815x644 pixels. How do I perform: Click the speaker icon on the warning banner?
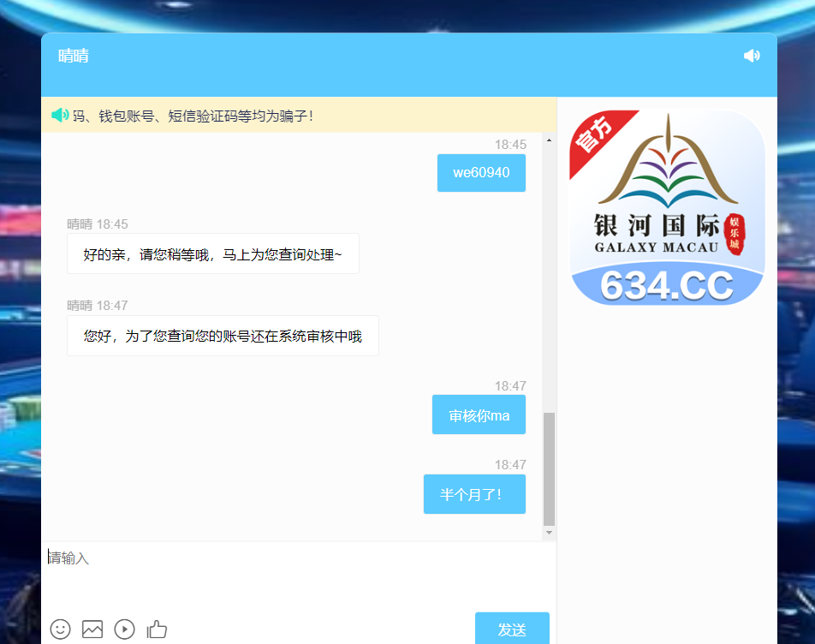[x=60, y=115]
